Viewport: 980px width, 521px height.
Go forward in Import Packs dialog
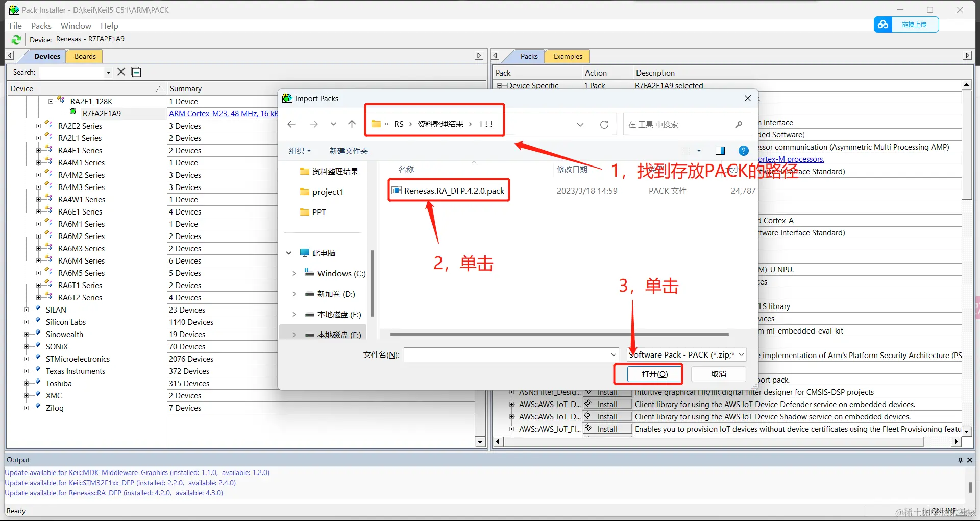point(313,124)
